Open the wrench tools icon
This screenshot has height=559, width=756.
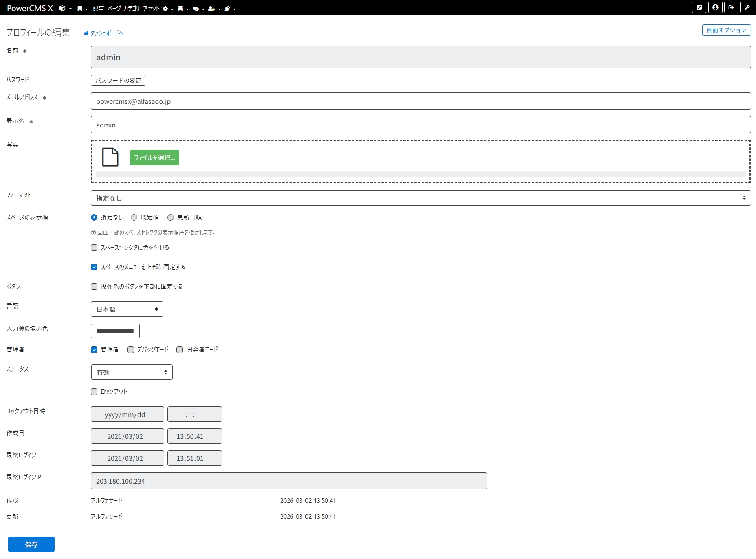[747, 7]
